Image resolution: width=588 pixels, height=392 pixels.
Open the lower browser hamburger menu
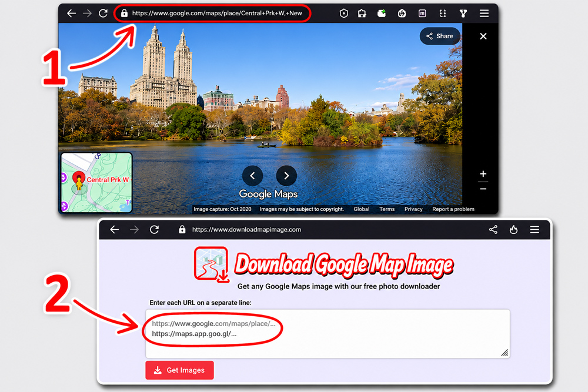(x=534, y=229)
